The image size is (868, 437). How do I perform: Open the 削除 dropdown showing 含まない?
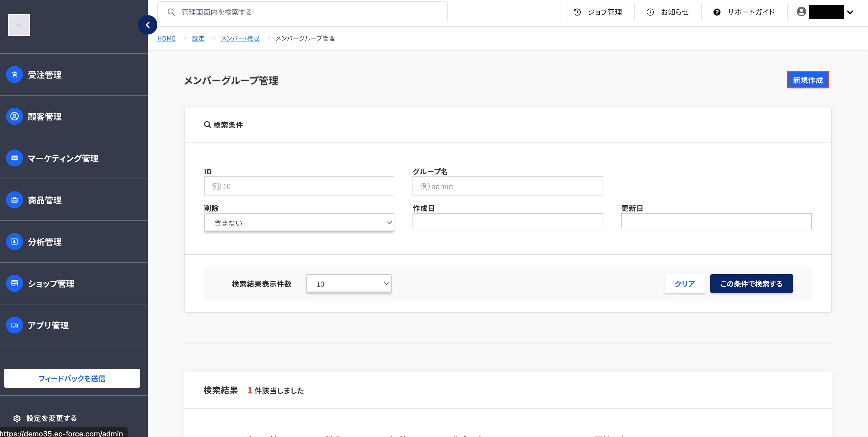pos(298,222)
